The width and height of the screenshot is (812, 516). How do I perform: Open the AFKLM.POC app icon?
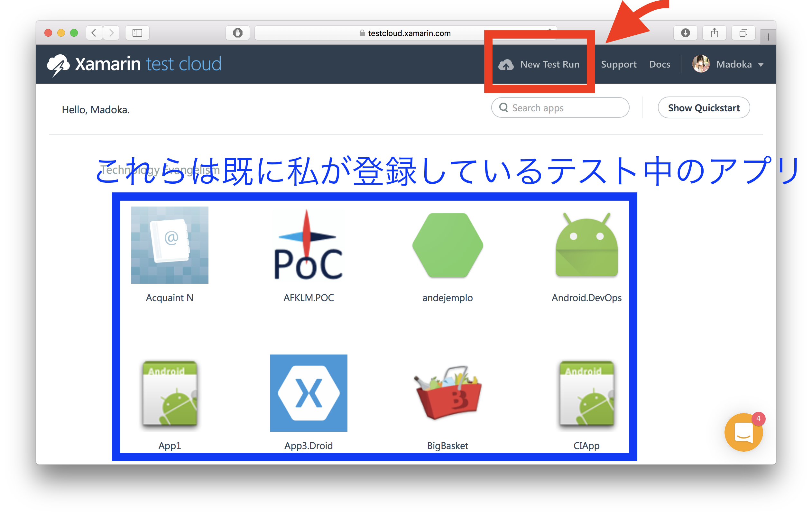(309, 245)
